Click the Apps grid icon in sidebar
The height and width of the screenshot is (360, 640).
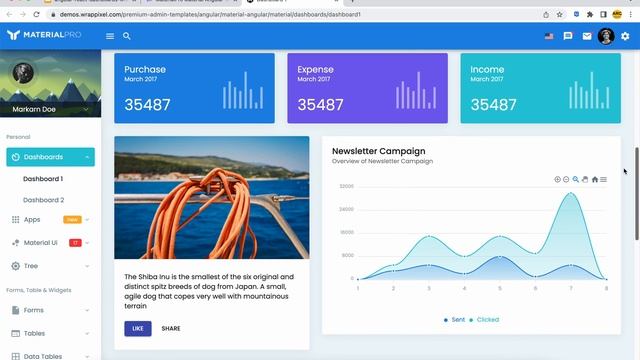coord(16,220)
